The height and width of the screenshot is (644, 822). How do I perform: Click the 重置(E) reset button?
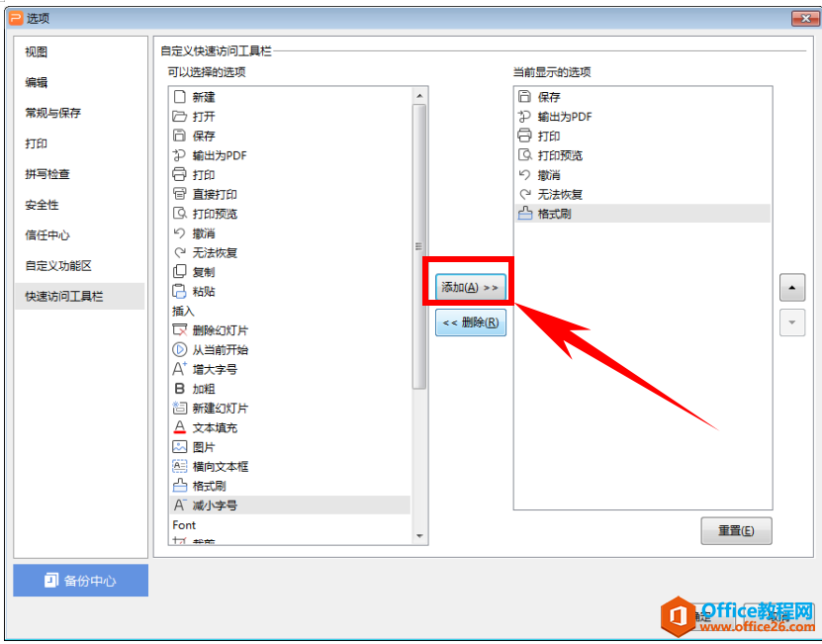(x=736, y=530)
